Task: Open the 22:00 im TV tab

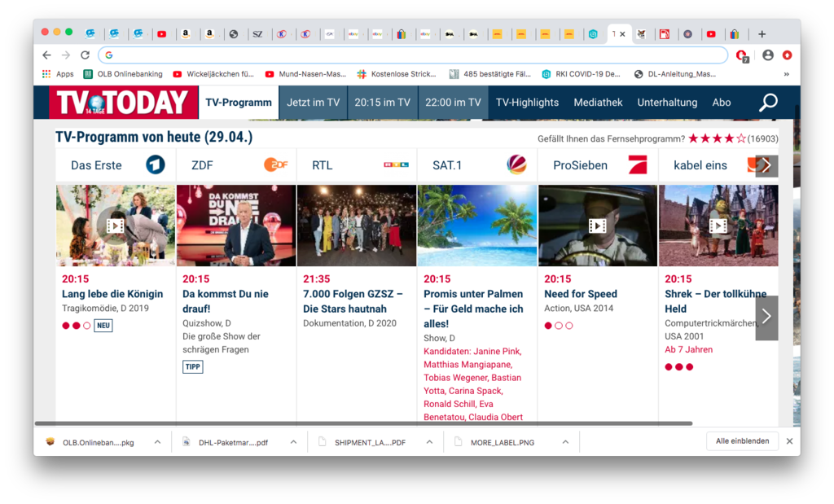Action: coord(453,102)
